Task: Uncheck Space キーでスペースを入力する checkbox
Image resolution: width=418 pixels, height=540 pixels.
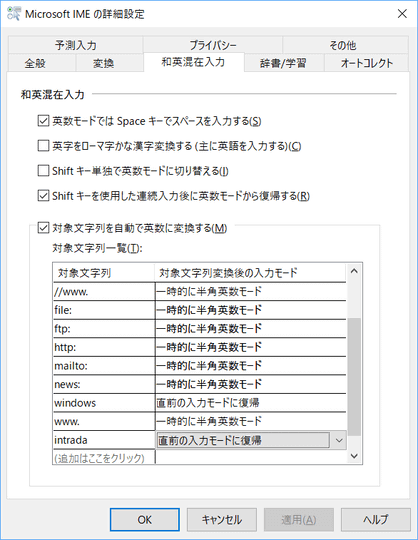Action: (x=43, y=121)
